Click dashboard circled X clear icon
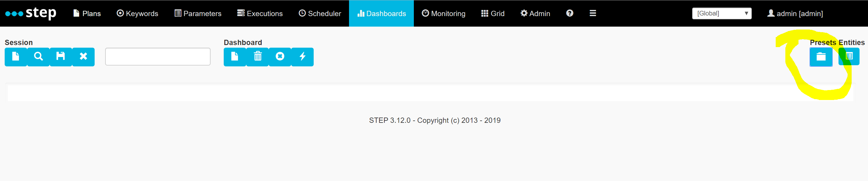 coord(280,57)
